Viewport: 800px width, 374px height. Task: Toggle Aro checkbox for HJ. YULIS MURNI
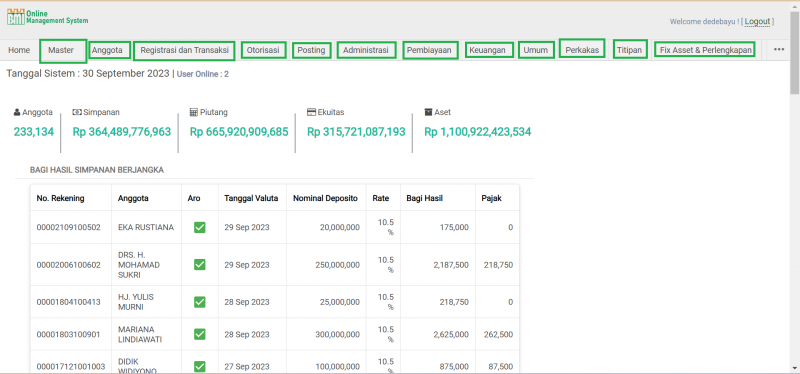tap(199, 302)
